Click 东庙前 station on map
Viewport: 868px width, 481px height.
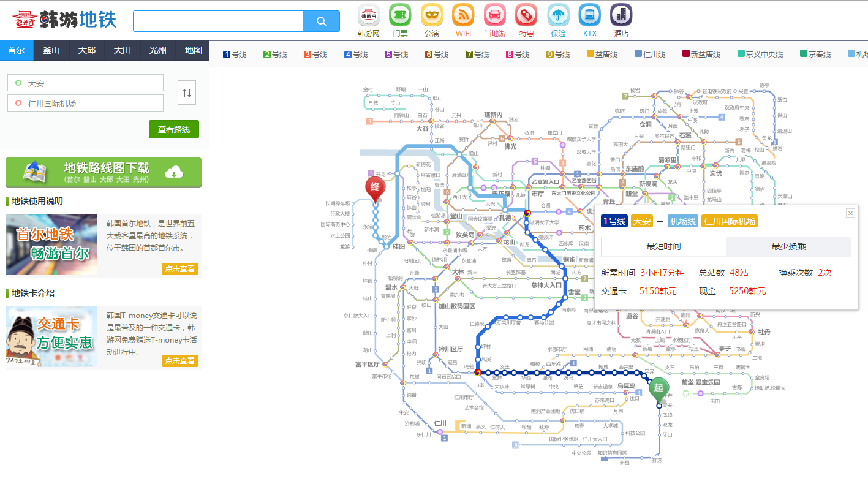[634, 169]
